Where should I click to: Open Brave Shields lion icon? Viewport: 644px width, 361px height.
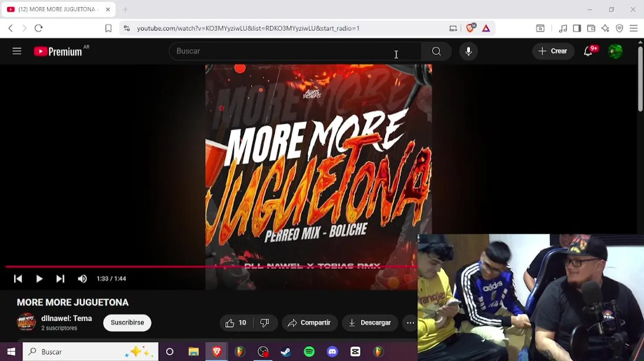[470, 29]
